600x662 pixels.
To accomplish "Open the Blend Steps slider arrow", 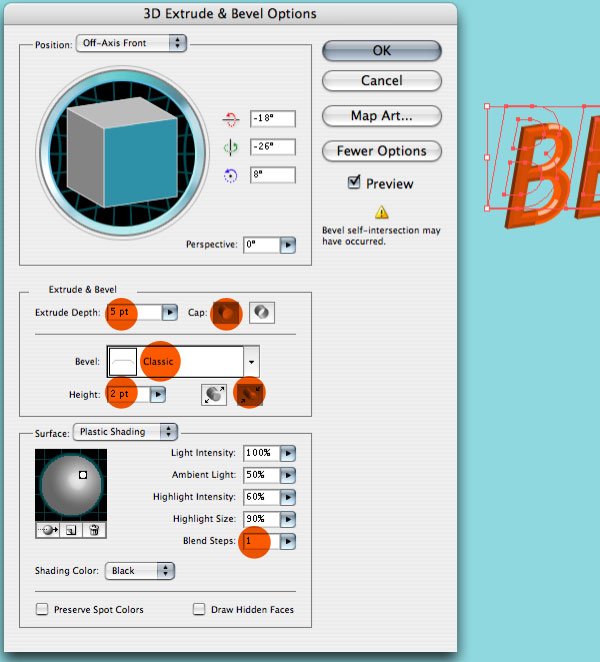I will pyautogui.click(x=288, y=541).
